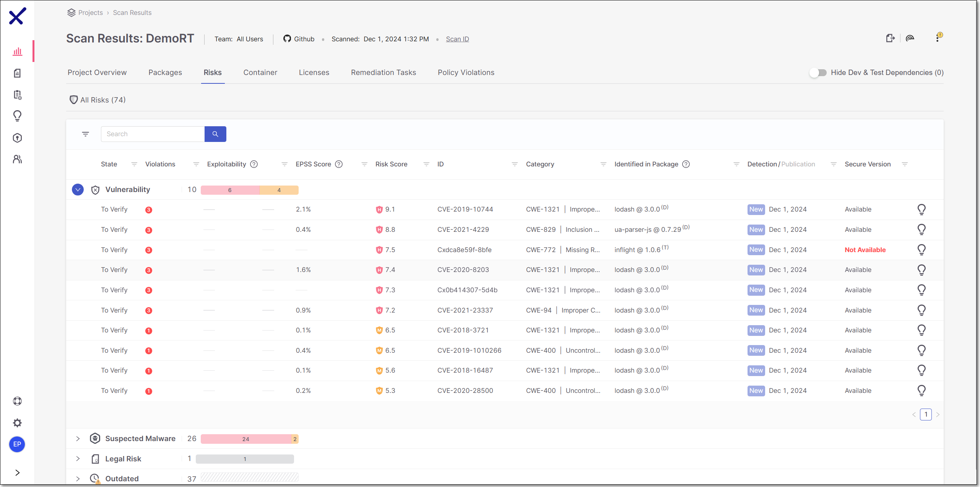Open the shield policy sidebar icon

point(18,138)
